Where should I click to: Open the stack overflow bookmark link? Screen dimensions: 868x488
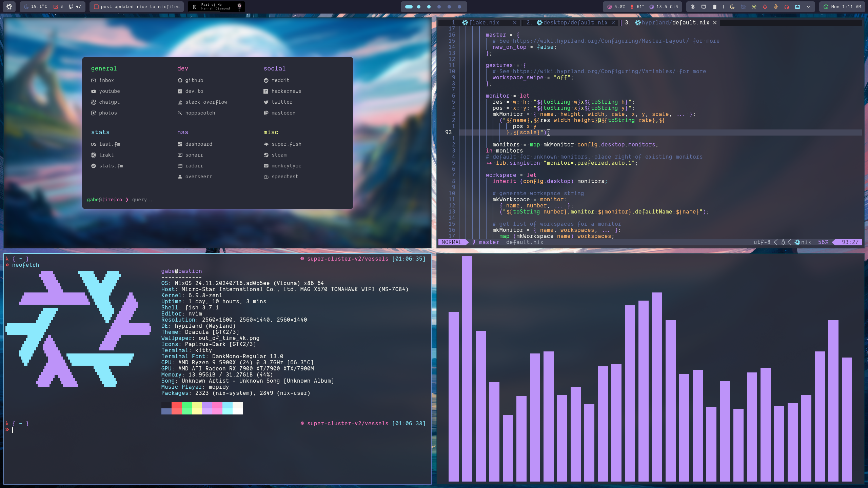click(x=206, y=102)
